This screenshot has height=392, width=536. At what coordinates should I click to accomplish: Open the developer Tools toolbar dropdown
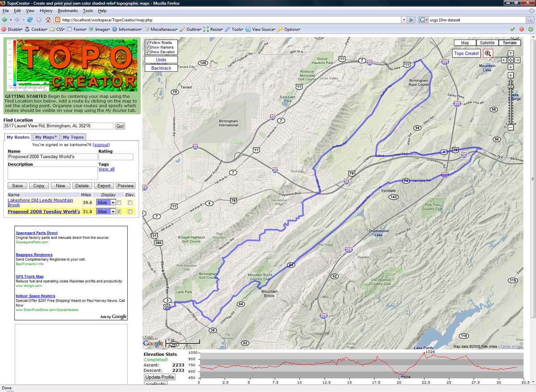(234, 29)
